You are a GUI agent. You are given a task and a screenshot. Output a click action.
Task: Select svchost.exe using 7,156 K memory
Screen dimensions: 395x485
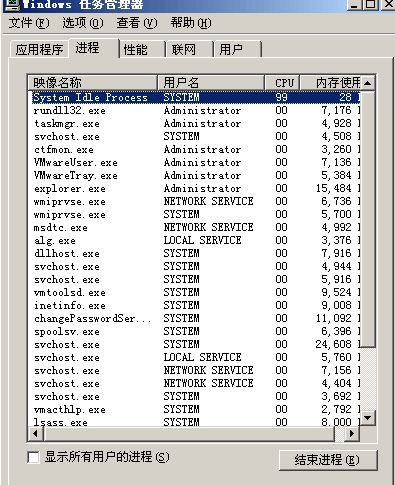click(x=196, y=370)
